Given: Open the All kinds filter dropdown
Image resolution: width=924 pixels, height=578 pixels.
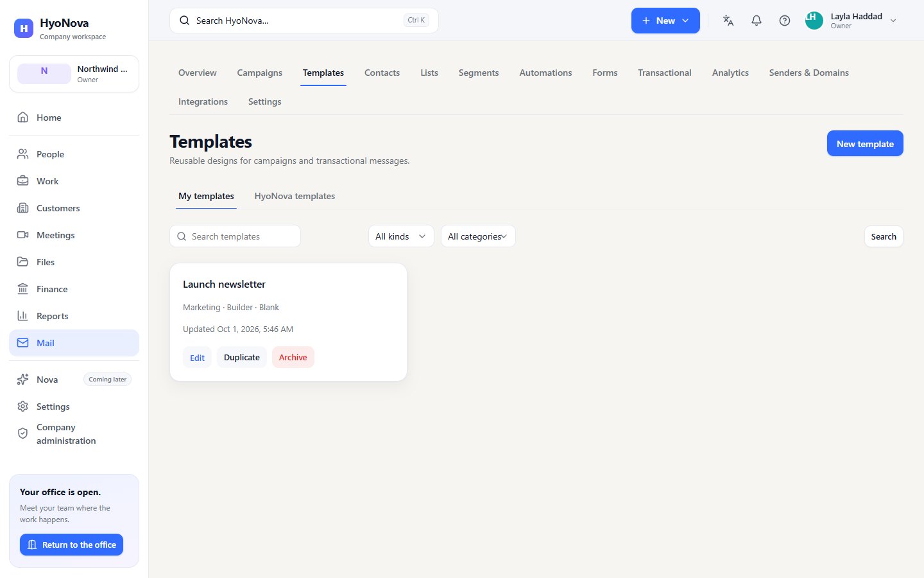Looking at the screenshot, I should coord(401,236).
